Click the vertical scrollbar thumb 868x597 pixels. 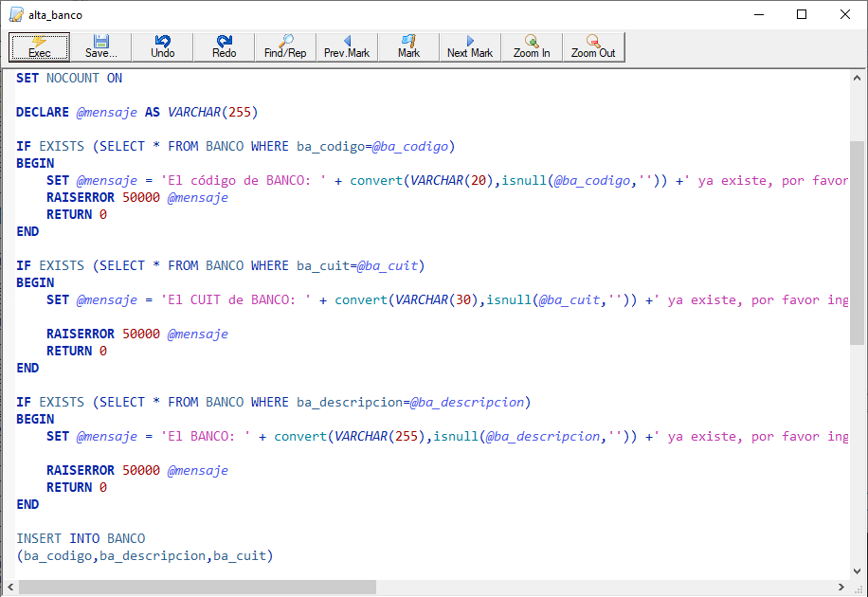point(857,243)
